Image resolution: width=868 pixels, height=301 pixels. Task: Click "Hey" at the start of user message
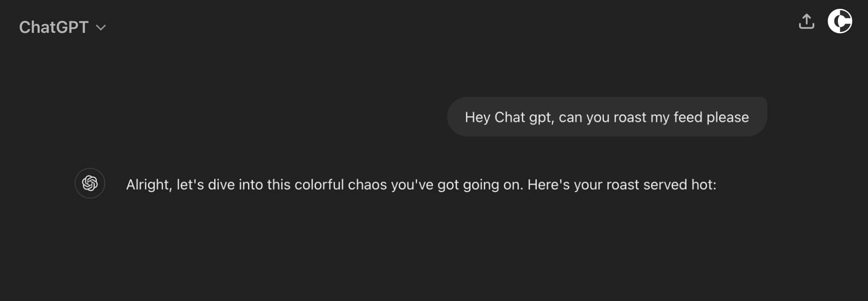click(x=477, y=118)
